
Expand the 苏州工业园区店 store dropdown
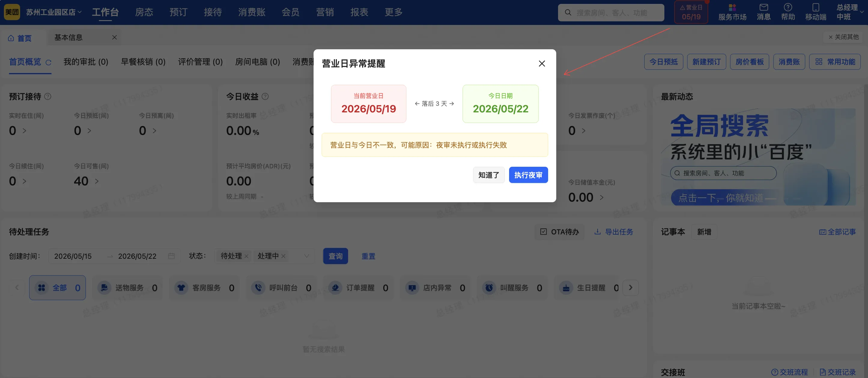[x=54, y=12]
